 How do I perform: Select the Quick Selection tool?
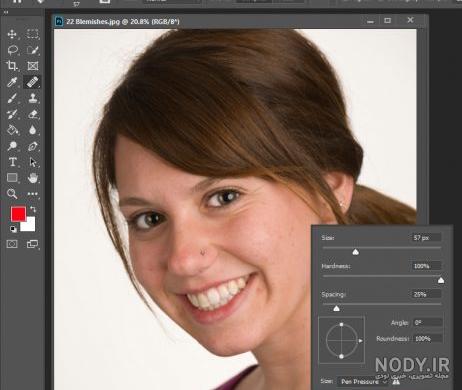tap(32, 50)
